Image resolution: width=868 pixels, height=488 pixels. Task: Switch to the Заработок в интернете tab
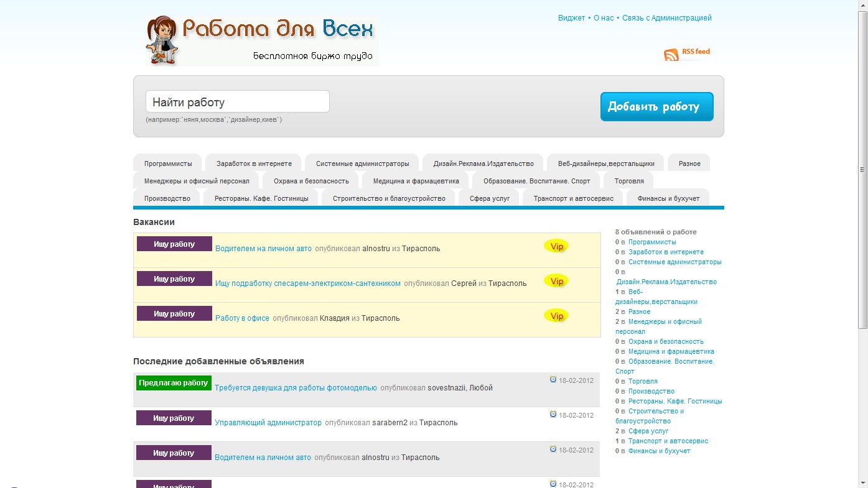click(x=254, y=163)
